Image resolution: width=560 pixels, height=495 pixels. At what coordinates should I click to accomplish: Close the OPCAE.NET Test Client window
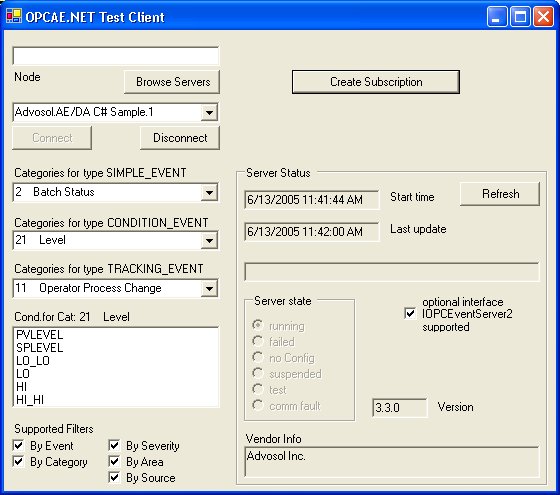click(x=543, y=16)
